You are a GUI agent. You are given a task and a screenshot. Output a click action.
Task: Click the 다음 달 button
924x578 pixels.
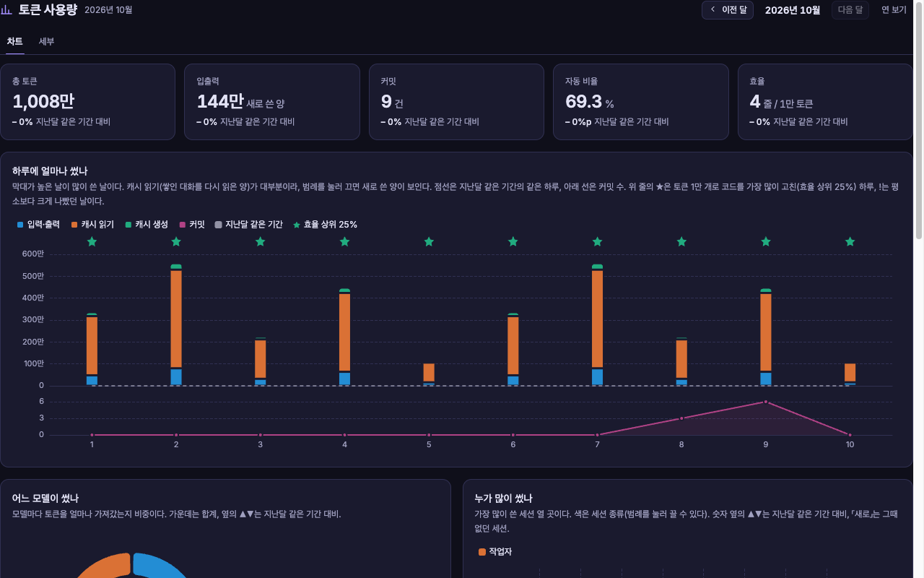pos(850,10)
